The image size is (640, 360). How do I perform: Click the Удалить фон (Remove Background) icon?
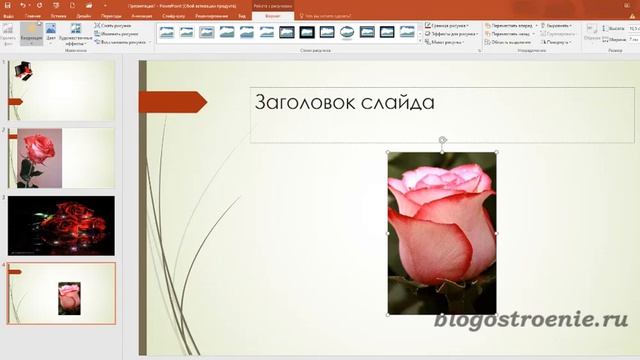coord(8,34)
